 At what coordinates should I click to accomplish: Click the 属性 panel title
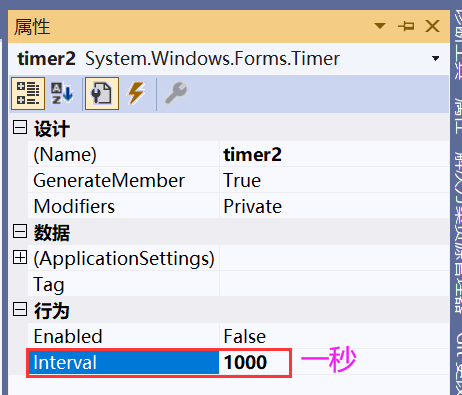coord(32,27)
